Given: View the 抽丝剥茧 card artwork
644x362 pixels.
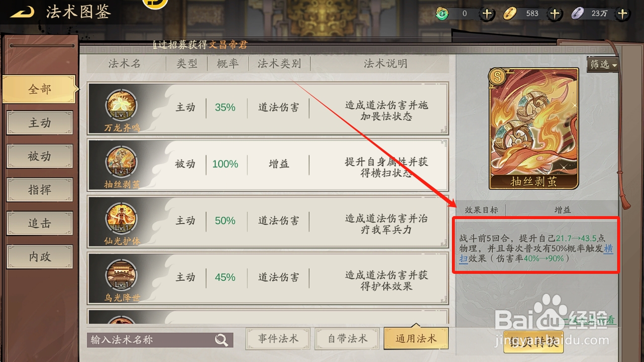Looking at the screenshot, I should [x=534, y=128].
